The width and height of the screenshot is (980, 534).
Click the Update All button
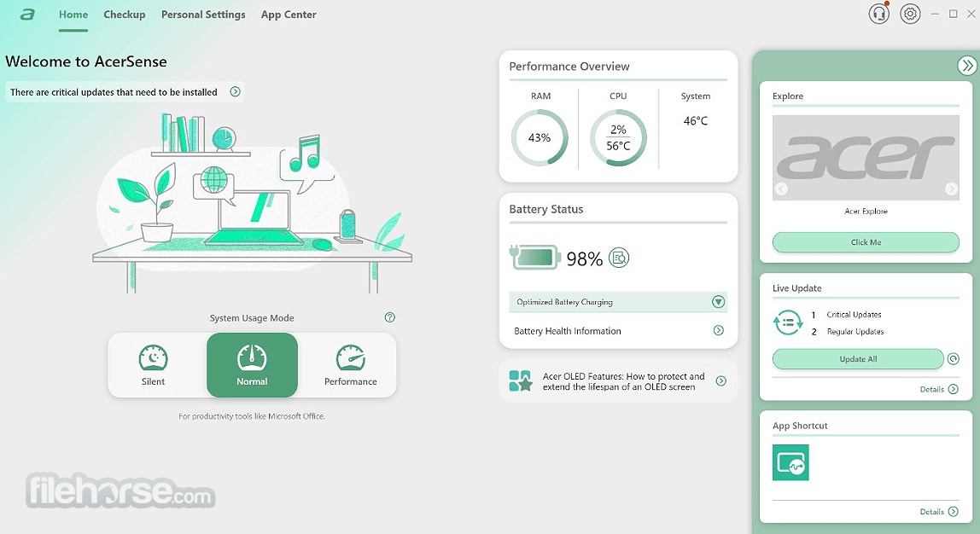tap(858, 359)
